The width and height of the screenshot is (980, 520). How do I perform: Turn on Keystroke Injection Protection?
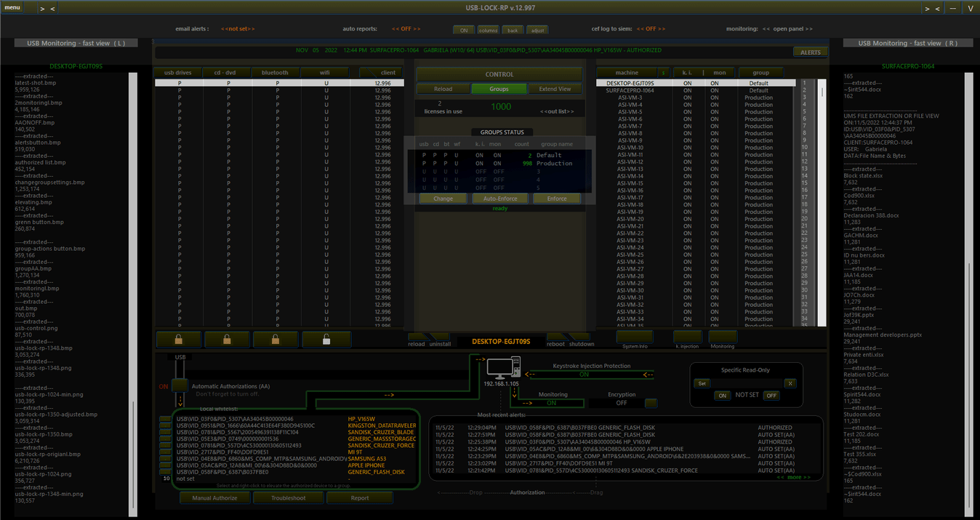click(583, 373)
